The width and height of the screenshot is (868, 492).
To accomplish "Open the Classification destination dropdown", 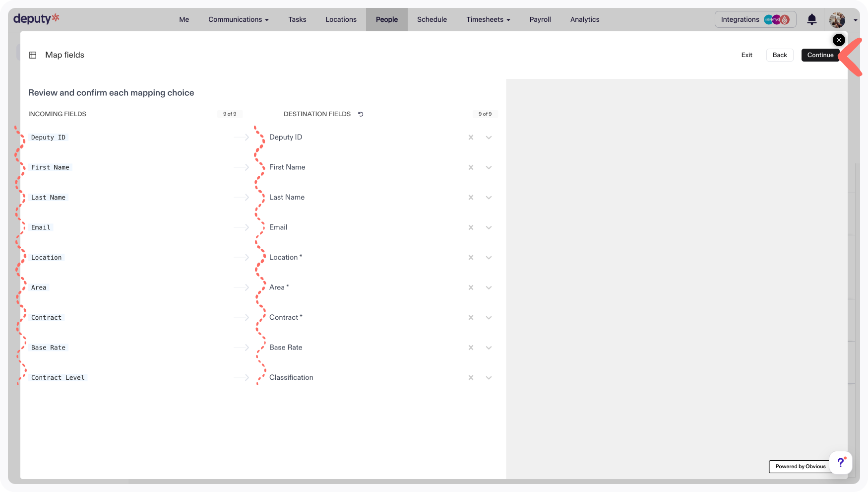I will [x=489, y=378].
